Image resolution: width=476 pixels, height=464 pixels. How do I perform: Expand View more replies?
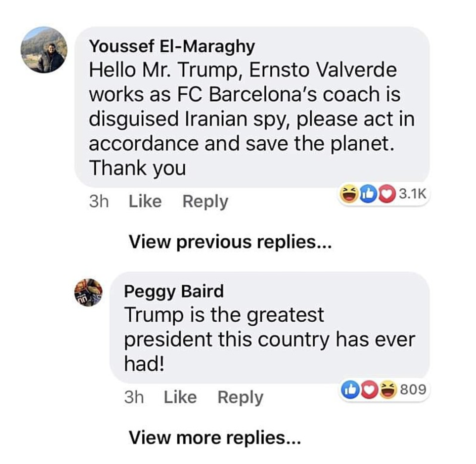215,437
